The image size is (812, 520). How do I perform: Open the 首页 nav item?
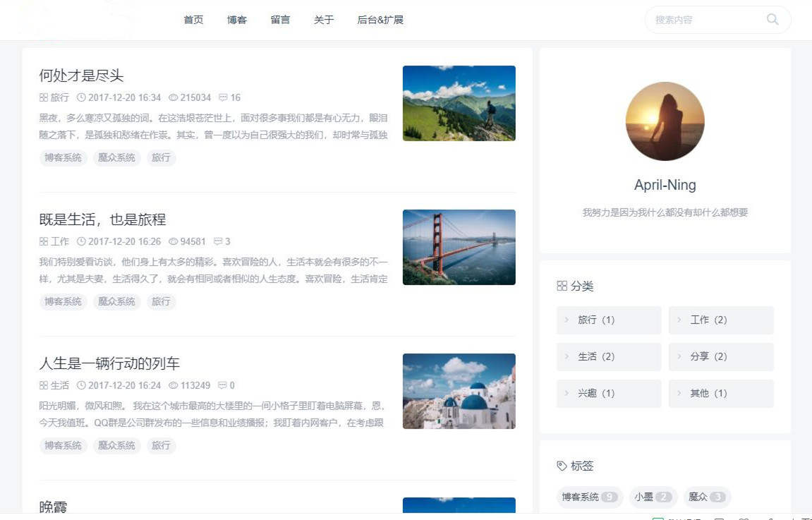pos(194,20)
